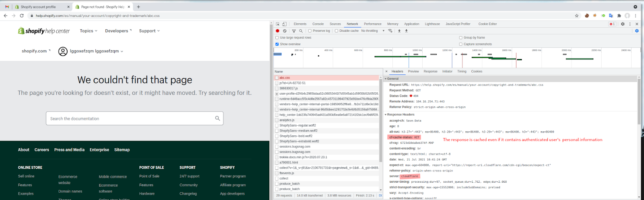The height and width of the screenshot is (200, 644).
Task: Open network conditions wifi icon
Action: (390, 31)
